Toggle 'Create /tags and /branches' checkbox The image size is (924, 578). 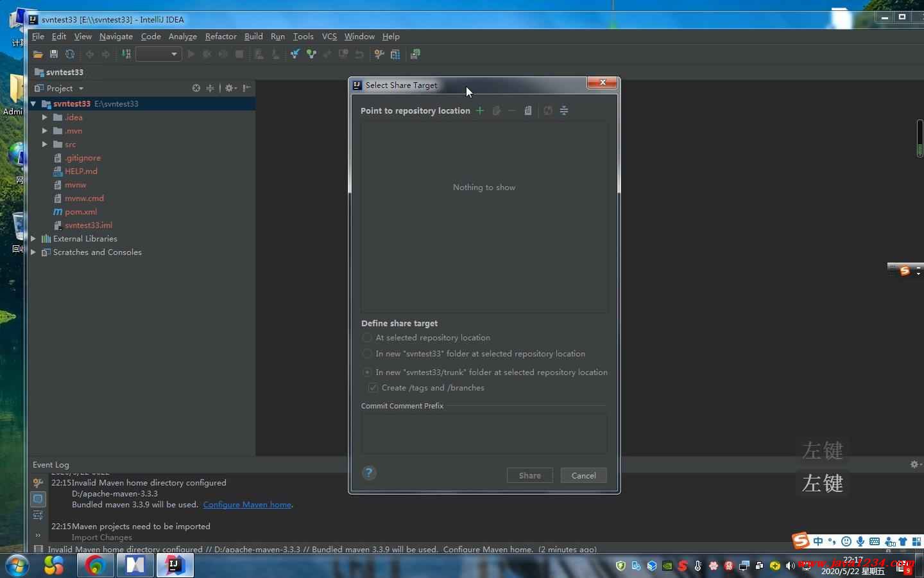pyautogui.click(x=426, y=388)
